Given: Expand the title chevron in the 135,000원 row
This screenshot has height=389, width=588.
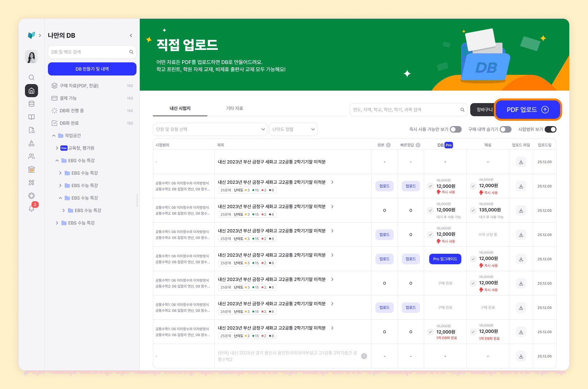Looking at the screenshot, I should click(x=332, y=206).
